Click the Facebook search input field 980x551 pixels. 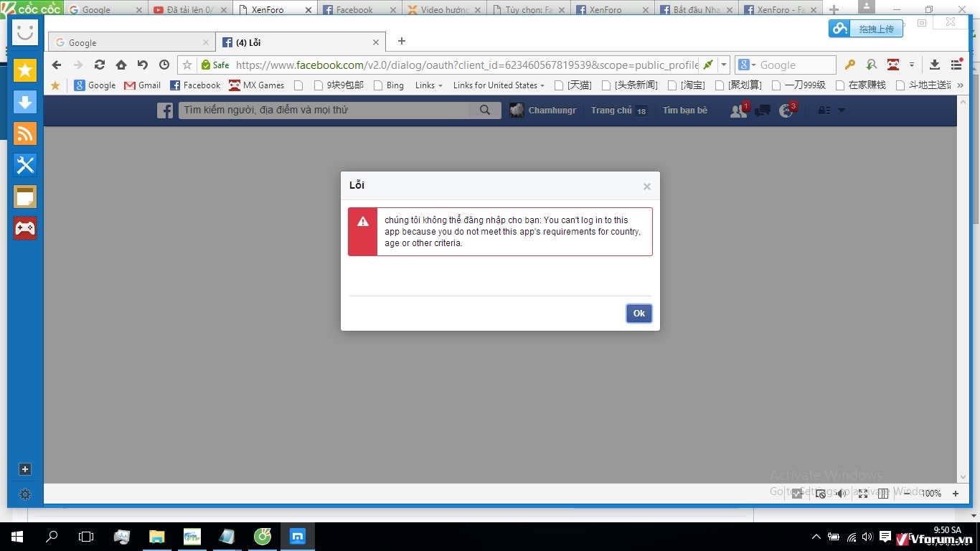pyautogui.click(x=324, y=110)
